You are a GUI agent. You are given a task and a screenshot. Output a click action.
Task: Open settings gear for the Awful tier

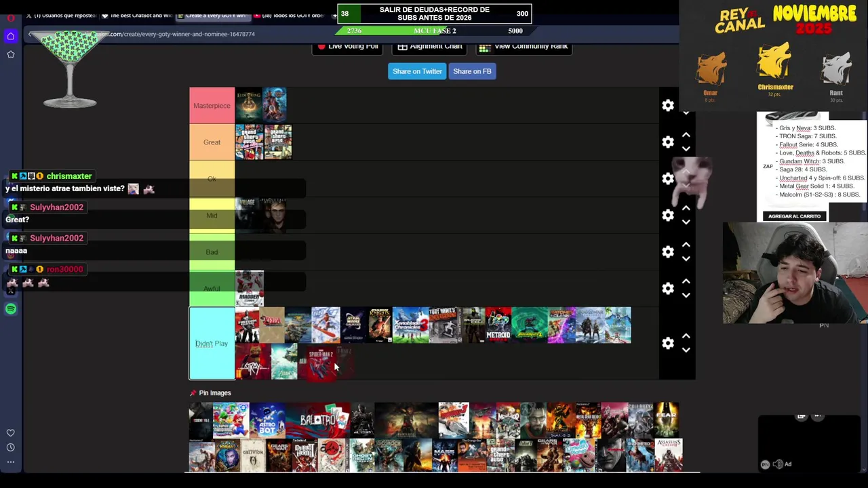pos(668,289)
